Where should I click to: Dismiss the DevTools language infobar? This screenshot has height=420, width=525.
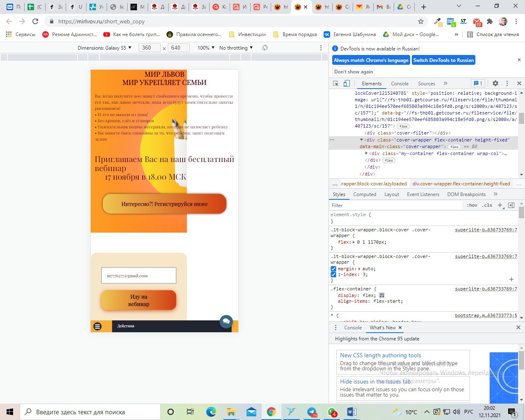coord(519,60)
